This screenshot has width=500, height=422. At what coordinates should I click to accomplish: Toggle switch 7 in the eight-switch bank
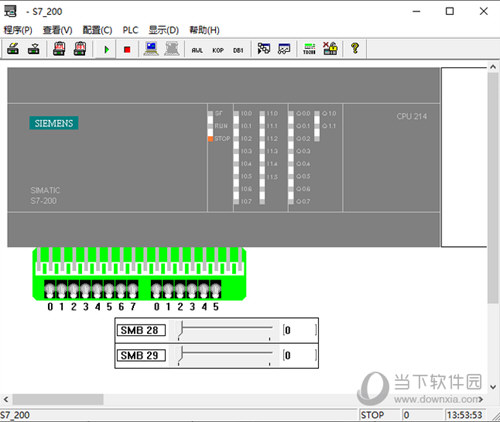pos(133,289)
